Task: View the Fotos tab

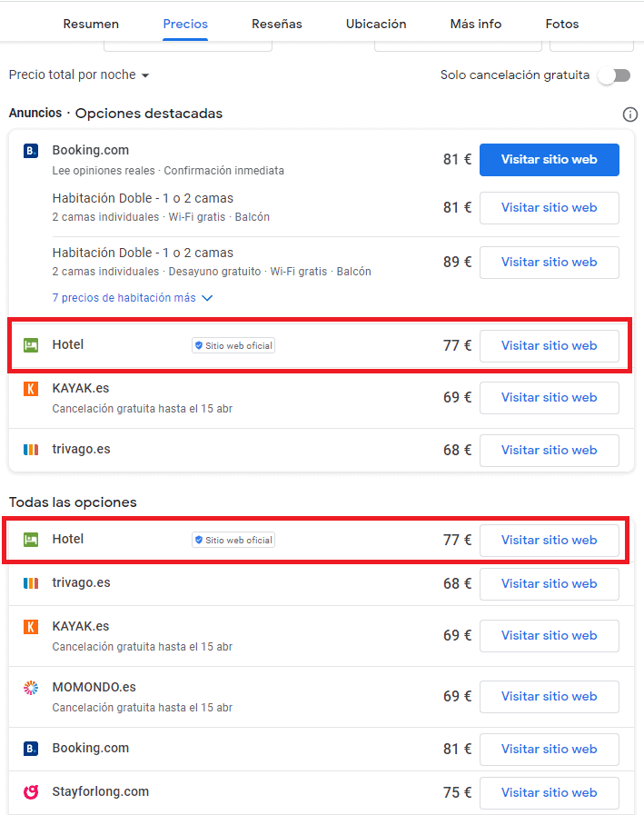Action: click(562, 24)
